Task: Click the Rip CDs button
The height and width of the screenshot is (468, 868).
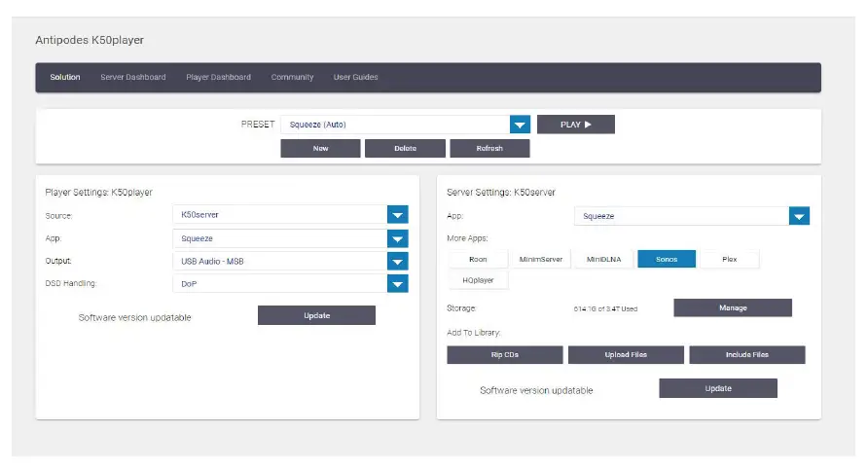Action: tap(505, 354)
